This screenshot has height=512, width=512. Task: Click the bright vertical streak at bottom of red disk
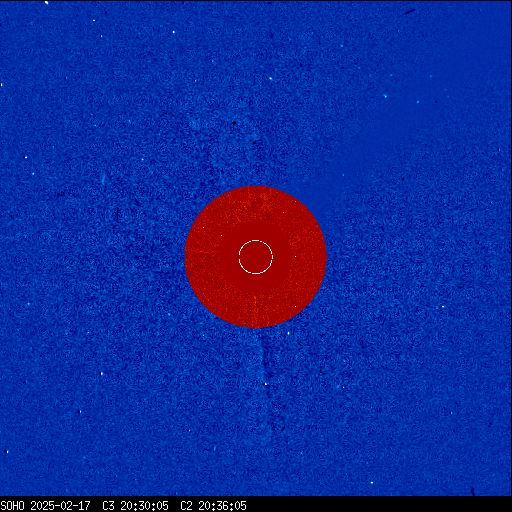pos(256,310)
